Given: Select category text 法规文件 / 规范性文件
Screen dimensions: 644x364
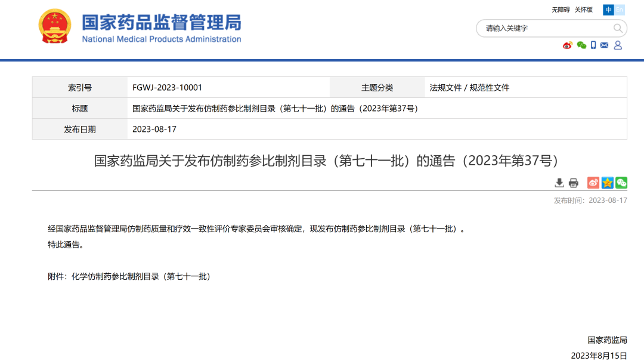Looking at the screenshot, I should click(x=469, y=88).
